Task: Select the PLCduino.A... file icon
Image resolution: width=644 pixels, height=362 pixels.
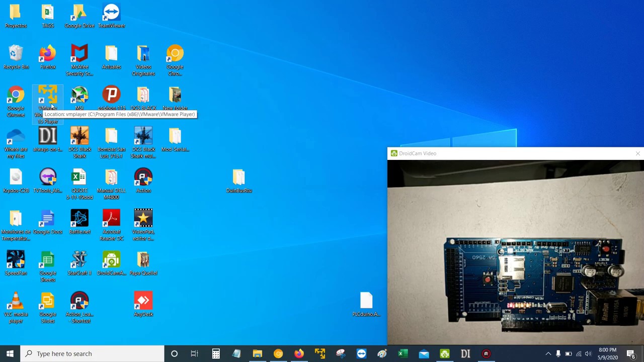Action: point(366,305)
